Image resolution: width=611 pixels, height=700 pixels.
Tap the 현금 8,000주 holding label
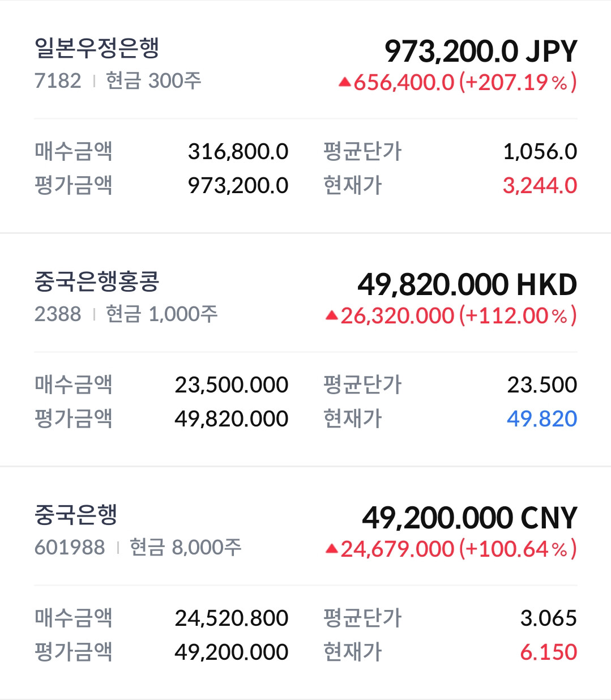[186, 548]
